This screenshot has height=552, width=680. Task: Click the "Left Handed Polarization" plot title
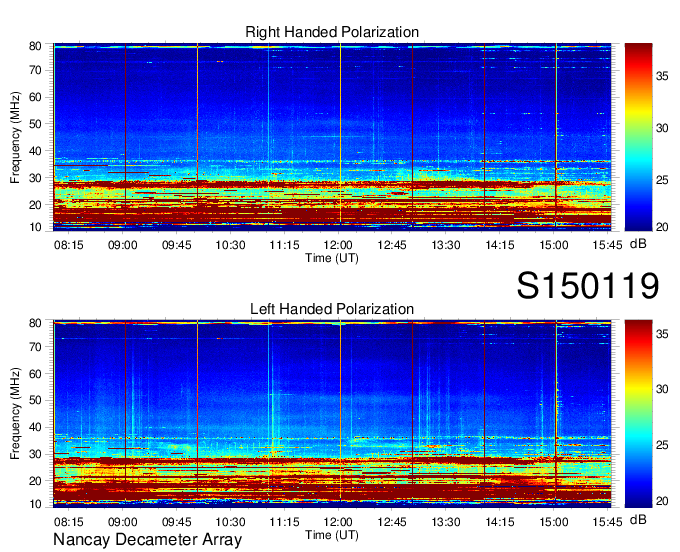tap(332, 309)
